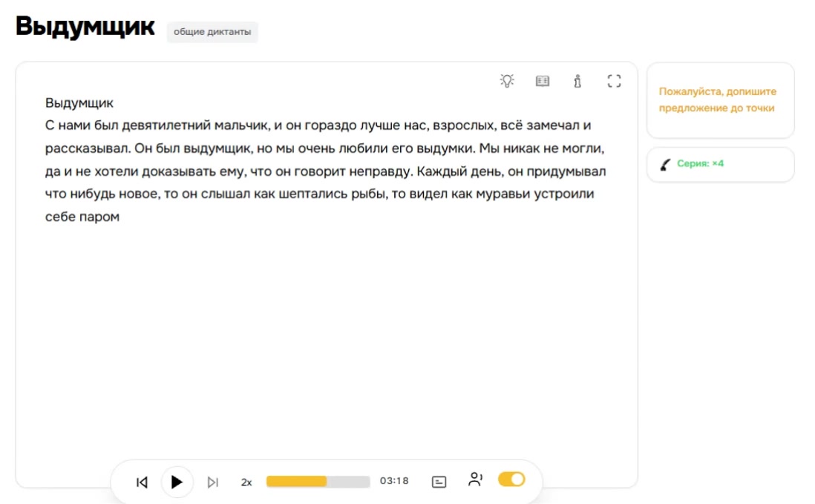Image resolution: width=815 pixels, height=504 pixels.
Task: Click the audio progress bar
Action: 318,482
